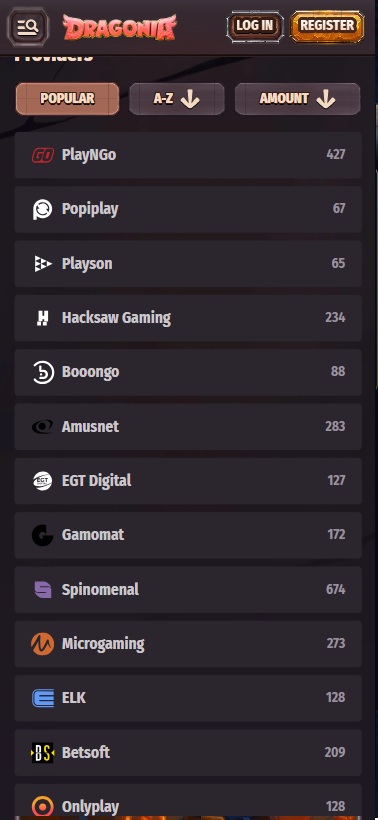This screenshot has width=378, height=820.
Task: Open the Spinomenal provider row
Action: click(188, 589)
